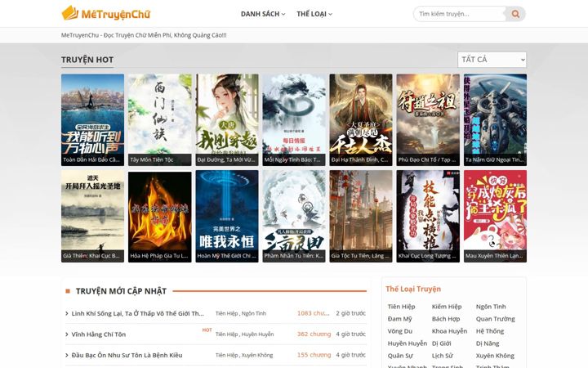Focus the Tìm kiếm truyện search field
This screenshot has width=588, height=368.
(x=460, y=14)
